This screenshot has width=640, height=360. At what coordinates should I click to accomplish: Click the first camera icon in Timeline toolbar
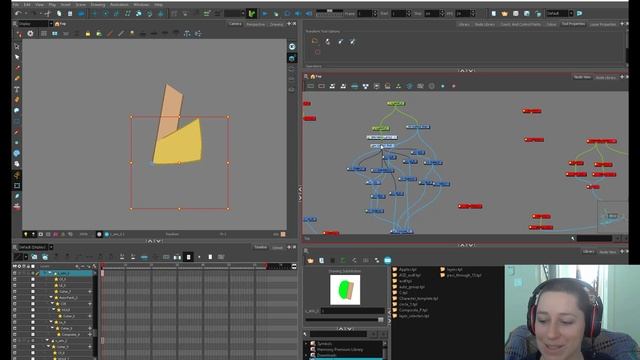[34, 257]
